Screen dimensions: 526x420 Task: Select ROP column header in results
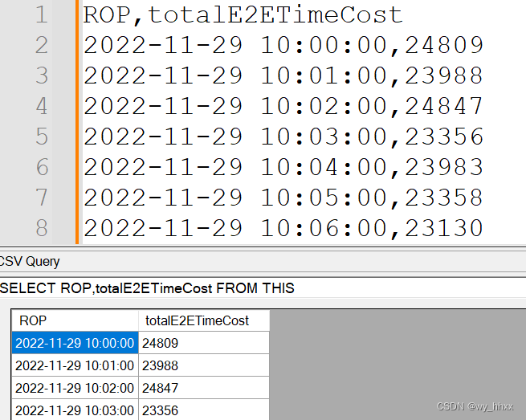[x=75, y=320]
